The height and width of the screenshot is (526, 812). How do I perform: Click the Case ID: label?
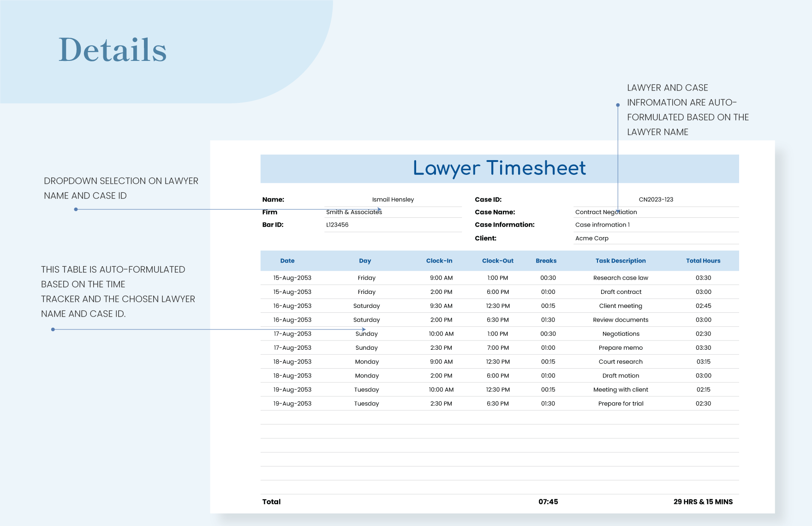pos(488,199)
